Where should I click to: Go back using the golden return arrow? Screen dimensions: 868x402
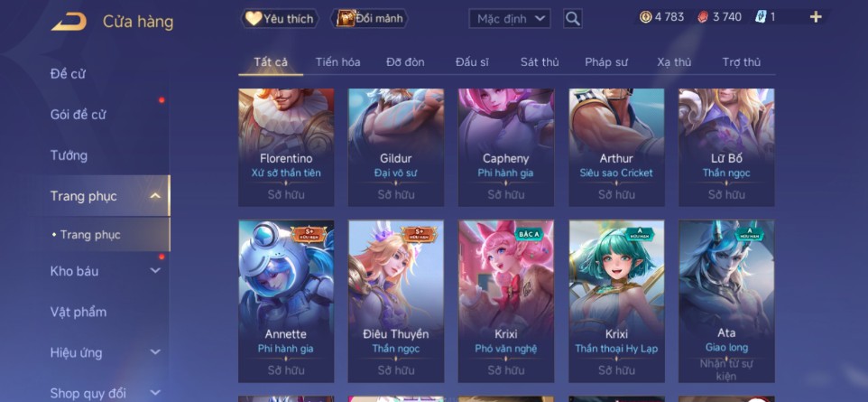(x=69, y=22)
